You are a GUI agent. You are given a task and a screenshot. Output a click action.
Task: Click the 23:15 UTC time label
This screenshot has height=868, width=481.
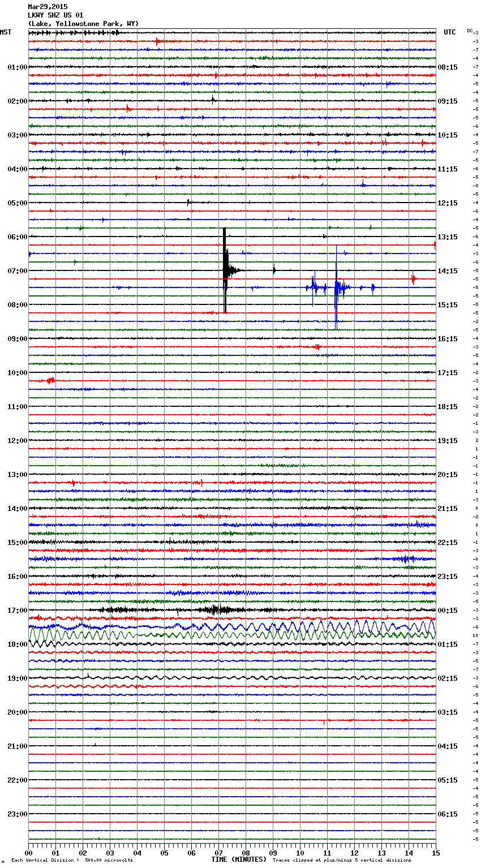pyautogui.click(x=448, y=577)
